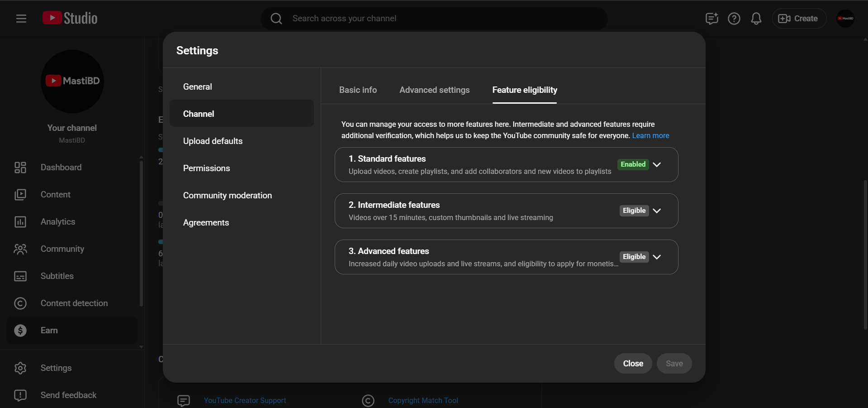Follow the Learn more link
868x408 pixels.
(x=650, y=136)
